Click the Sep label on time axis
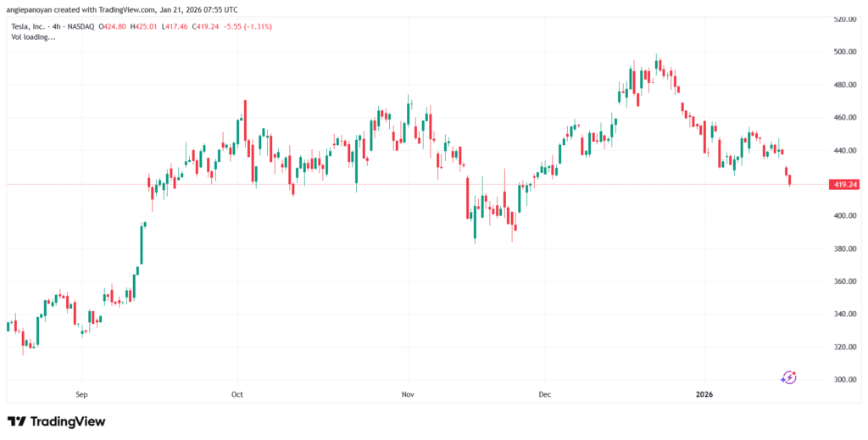 (81, 394)
